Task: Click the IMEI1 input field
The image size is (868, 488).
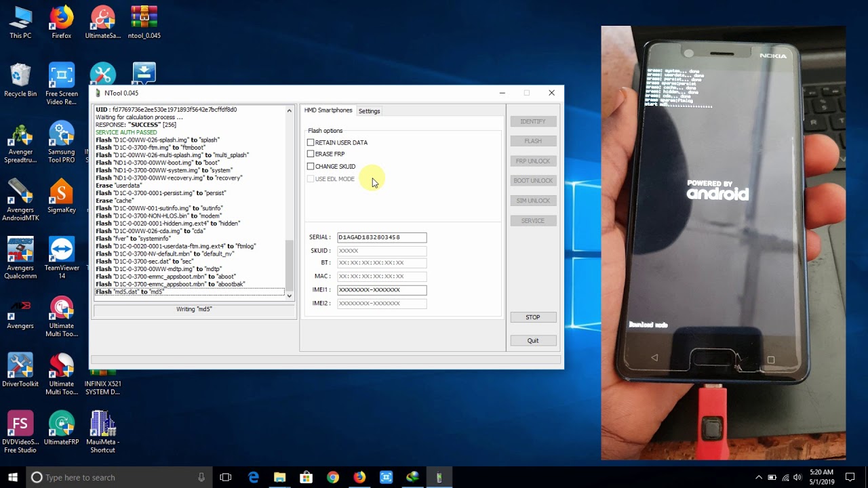Action: (382, 290)
